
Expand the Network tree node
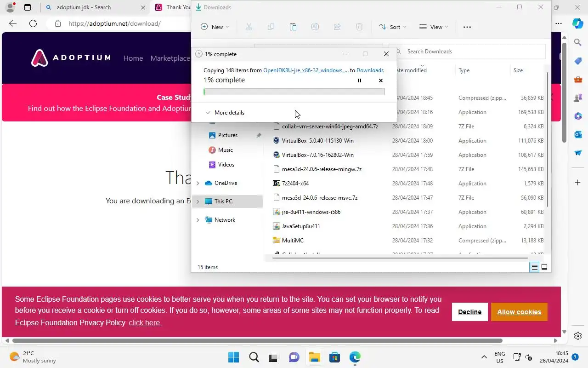[198, 220]
